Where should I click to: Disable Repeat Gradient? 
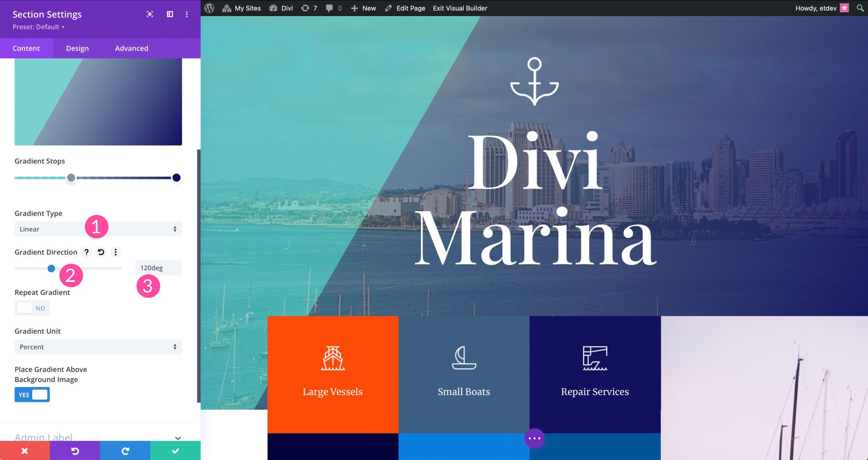tap(32, 308)
